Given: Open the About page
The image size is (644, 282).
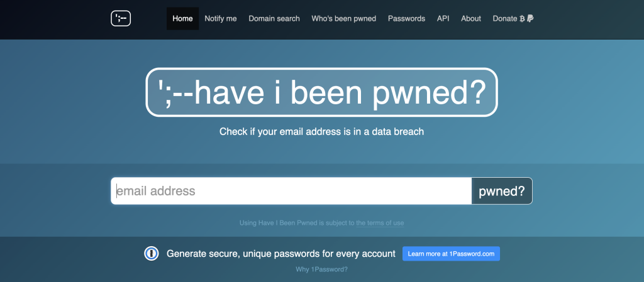Looking at the screenshot, I should pyautogui.click(x=471, y=19).
